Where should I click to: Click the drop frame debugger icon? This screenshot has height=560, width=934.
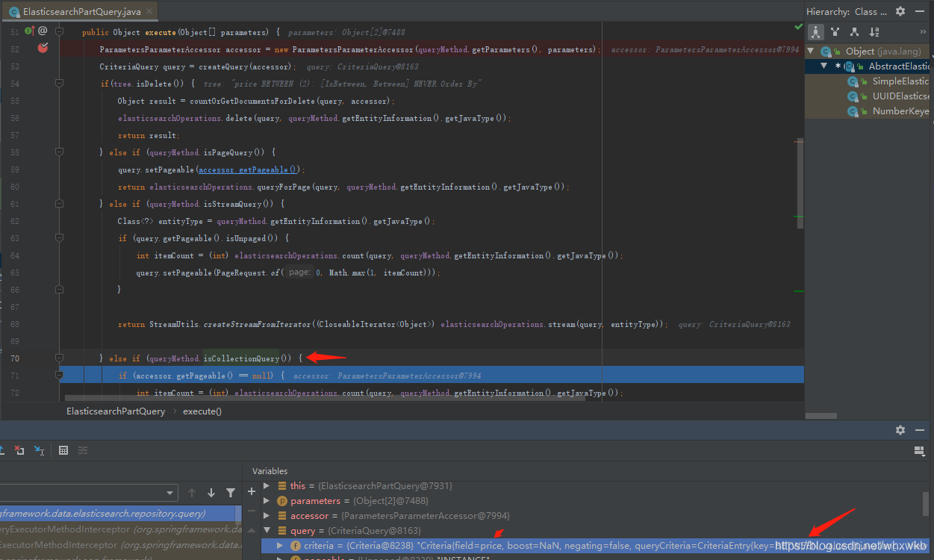20,450
